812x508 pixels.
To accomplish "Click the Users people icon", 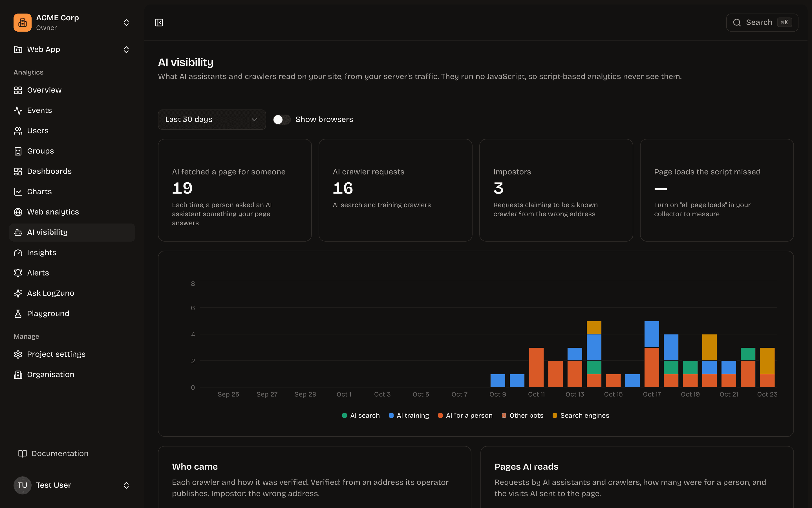I will [x=18, y=131].
